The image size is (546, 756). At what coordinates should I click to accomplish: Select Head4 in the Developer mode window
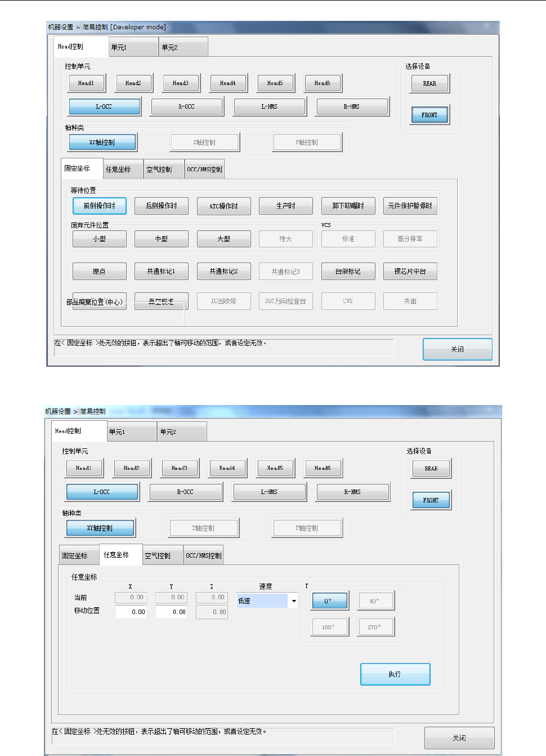coord(228,83)
